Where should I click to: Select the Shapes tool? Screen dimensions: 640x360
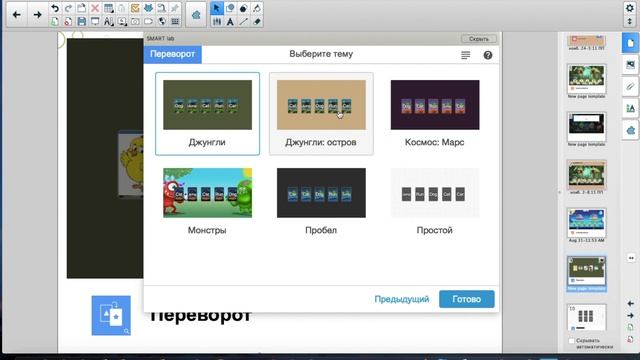(230, 8)
